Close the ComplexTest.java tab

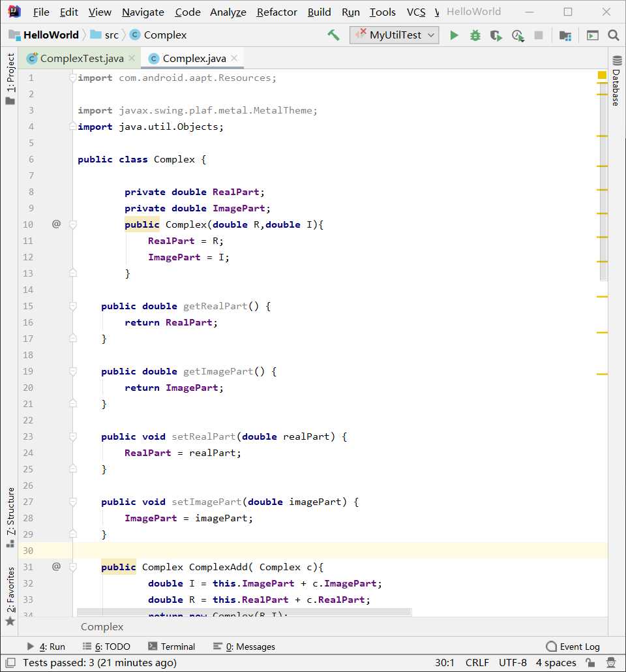click(x=132, y=58)
